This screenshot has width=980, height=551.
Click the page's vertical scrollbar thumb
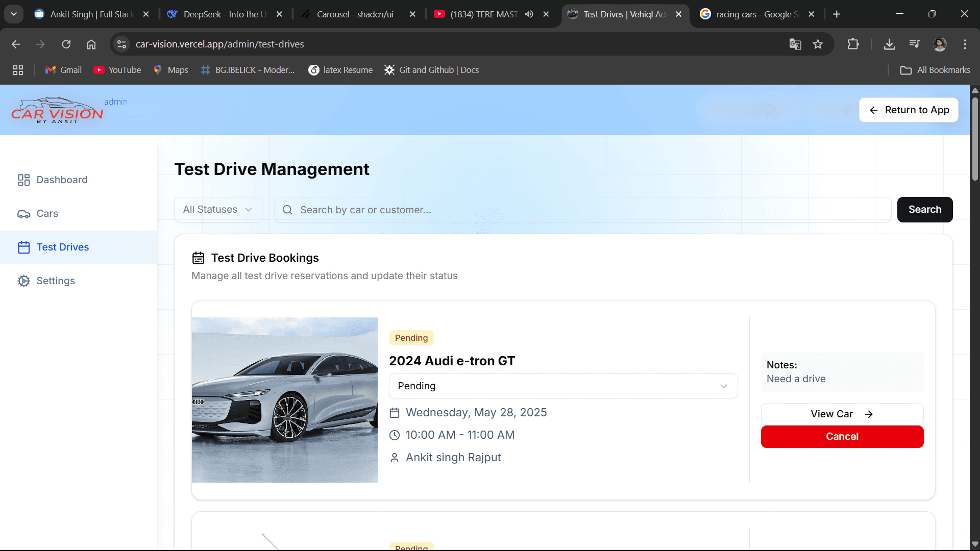[975, 138]
